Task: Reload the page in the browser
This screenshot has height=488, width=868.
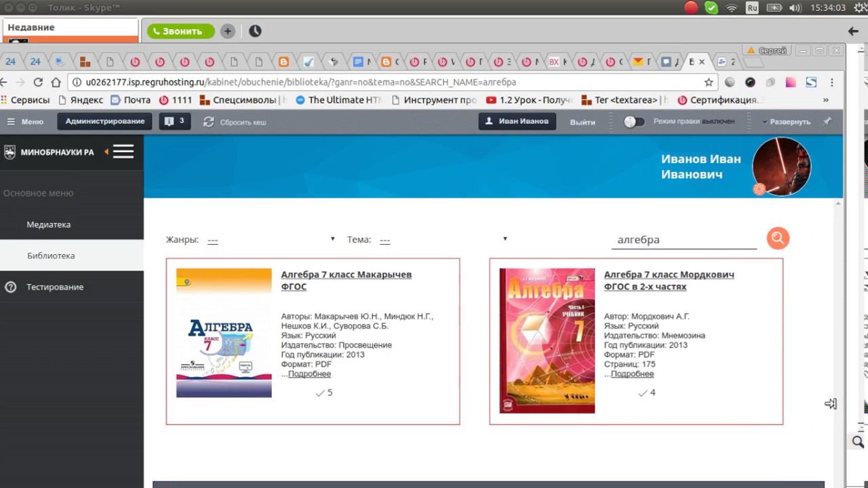Action: pyautogui.click(x=38, y=82)
